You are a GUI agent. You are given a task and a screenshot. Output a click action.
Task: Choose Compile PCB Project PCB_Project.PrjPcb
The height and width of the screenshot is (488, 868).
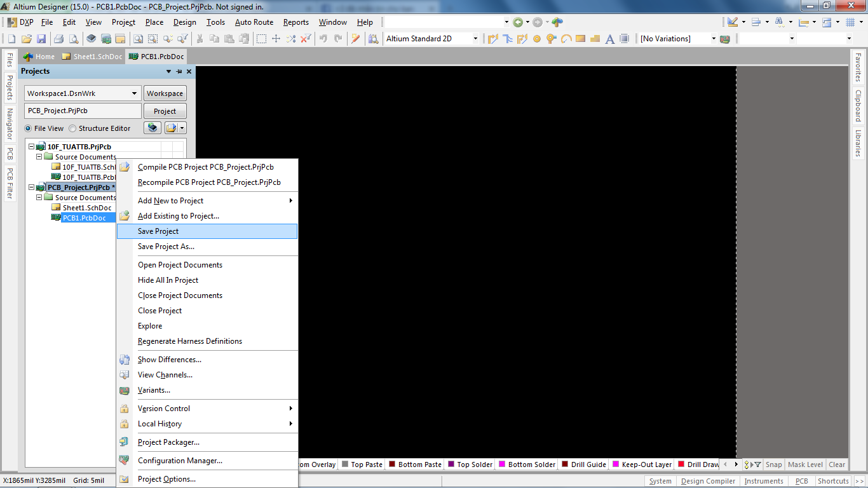click(207, 167)
